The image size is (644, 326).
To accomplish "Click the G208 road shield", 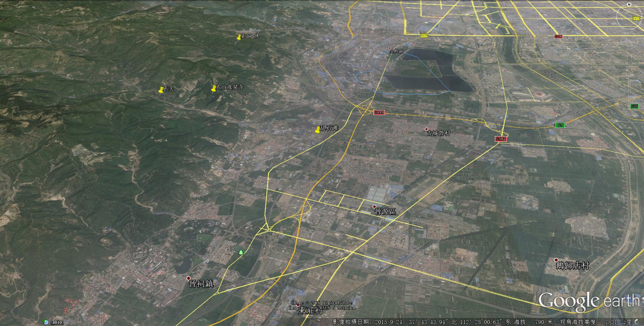I will pyautogui.click(x=558, y=36).
